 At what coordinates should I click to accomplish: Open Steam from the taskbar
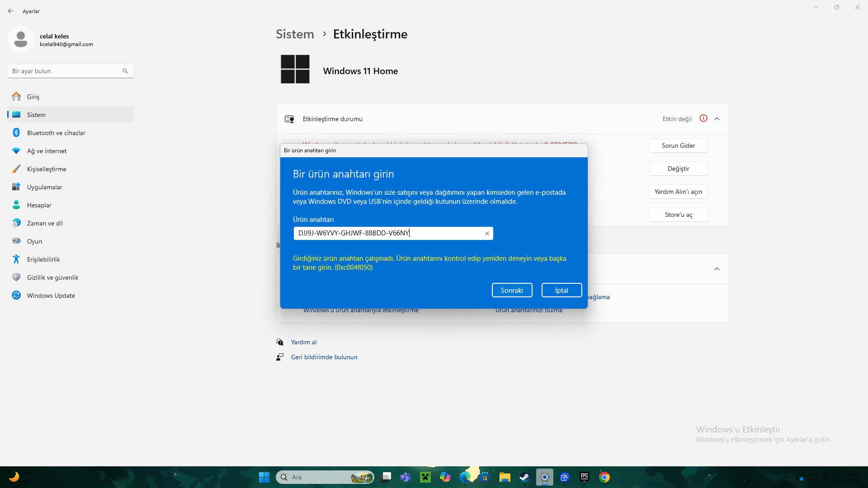525,477
